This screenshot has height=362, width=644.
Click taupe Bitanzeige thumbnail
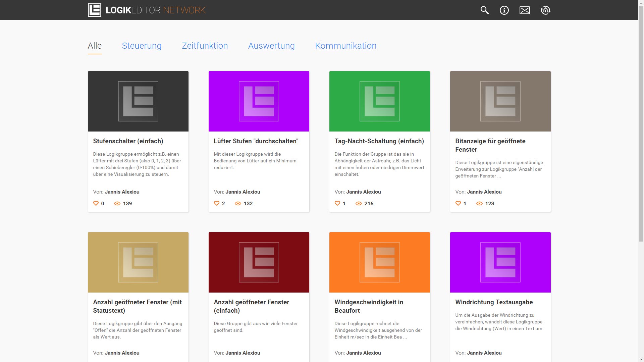click(x=500, y=101)
